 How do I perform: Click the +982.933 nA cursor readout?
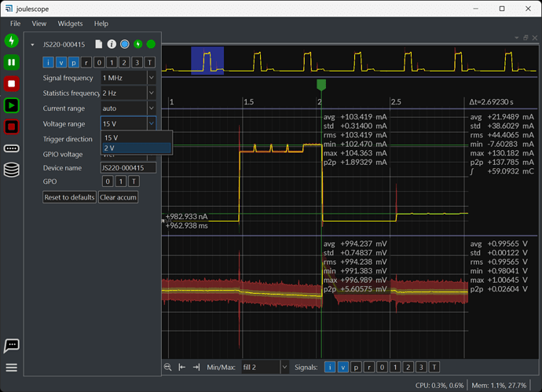tap(186, 216)
